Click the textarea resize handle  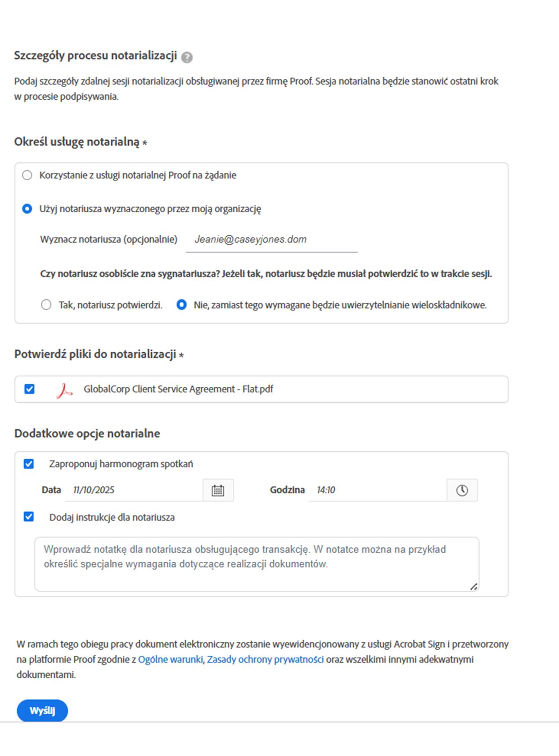473,587
